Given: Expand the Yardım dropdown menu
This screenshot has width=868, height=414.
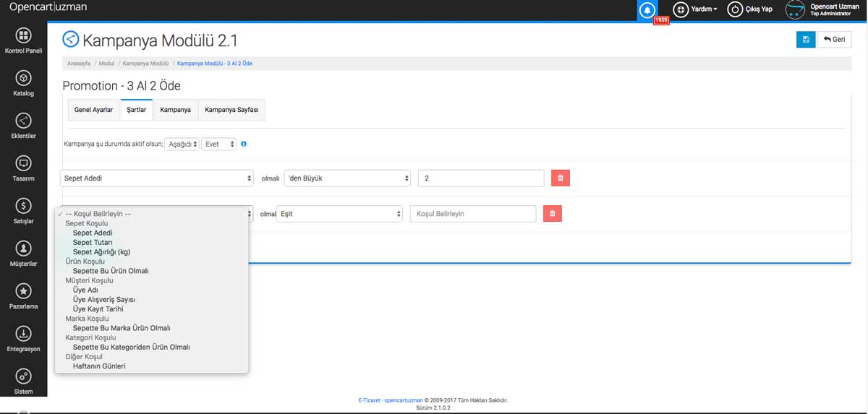Looking at the screenshot, I should pos(696,9).
